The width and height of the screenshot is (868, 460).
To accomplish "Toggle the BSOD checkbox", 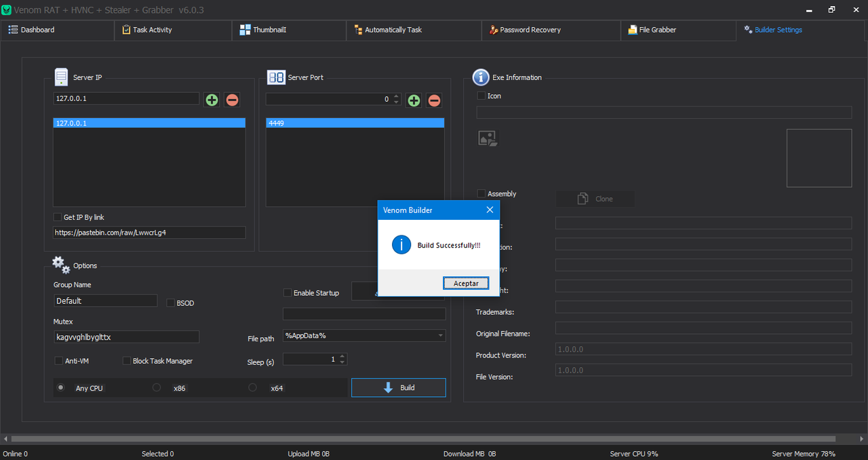I will tap(171, 303).
